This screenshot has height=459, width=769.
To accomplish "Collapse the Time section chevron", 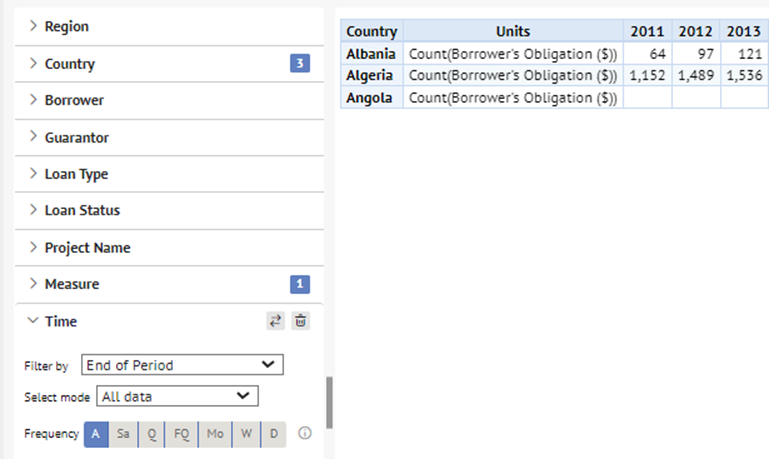I will [x=33, y=321].
